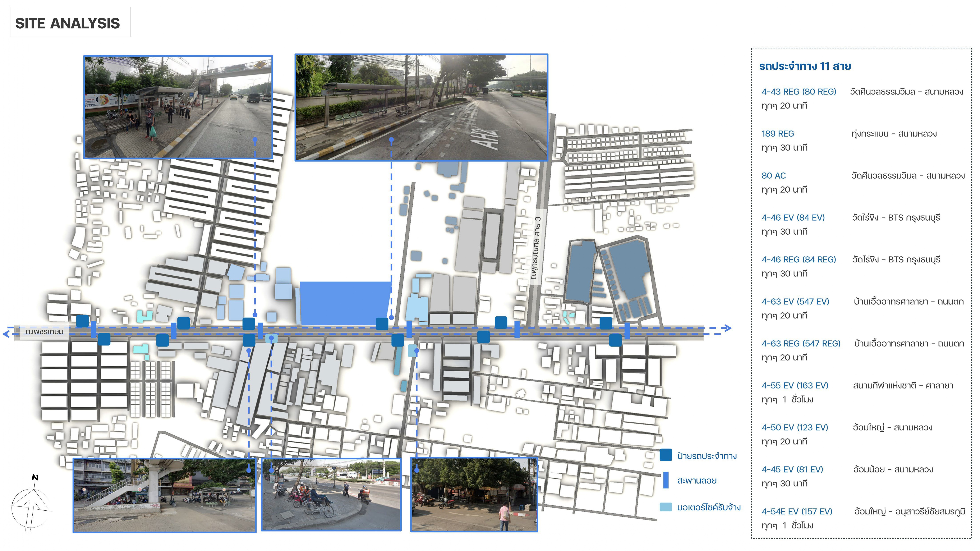Image resolution: width=980 pixels, height=551 pixels.
Task: Click the อ้อมใหญ่ - อนุสาวรีย์ชัยสมรภูมิ route description
Action: (910, 512)
